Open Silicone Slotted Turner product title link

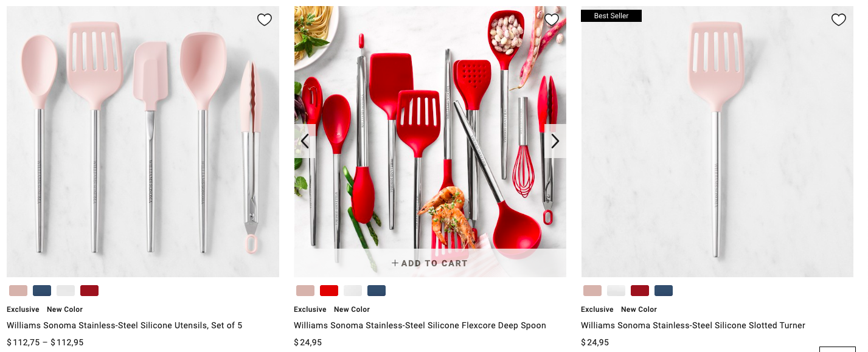(x=693, y=325)
